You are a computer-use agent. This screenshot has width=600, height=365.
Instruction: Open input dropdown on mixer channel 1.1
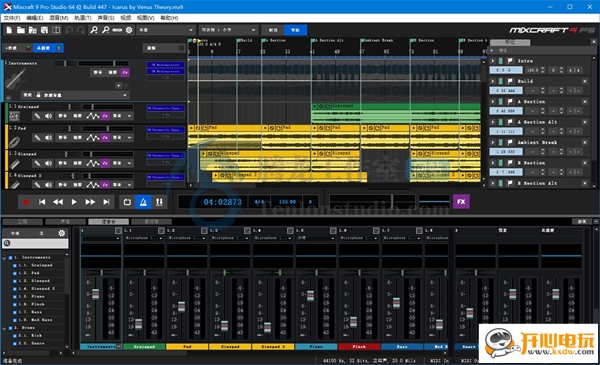click(143, 238)
